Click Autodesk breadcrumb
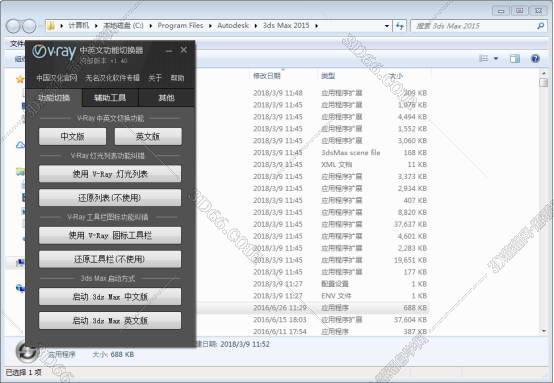554x383 pixels. (x=233, y=25)
